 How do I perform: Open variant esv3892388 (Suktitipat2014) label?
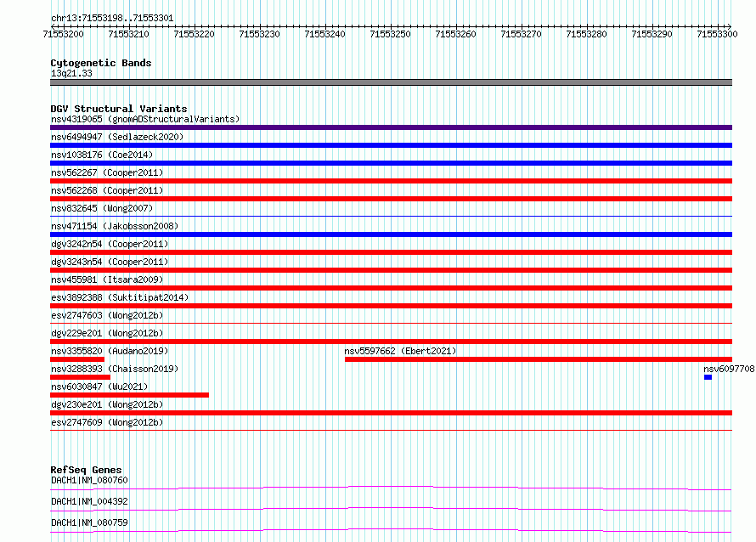tap(120, 297)
